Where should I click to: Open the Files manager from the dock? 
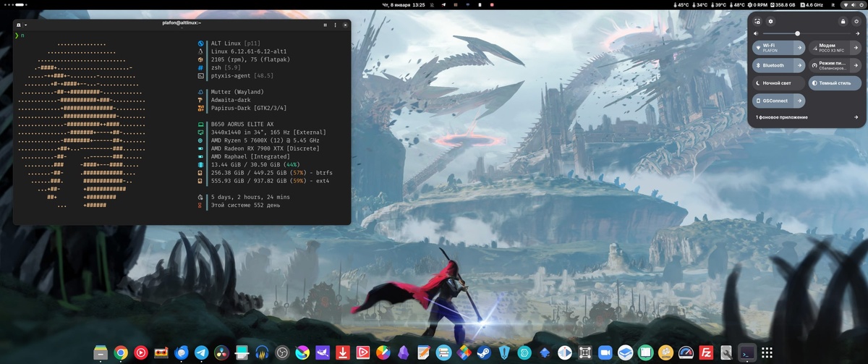tap(100, 352)
